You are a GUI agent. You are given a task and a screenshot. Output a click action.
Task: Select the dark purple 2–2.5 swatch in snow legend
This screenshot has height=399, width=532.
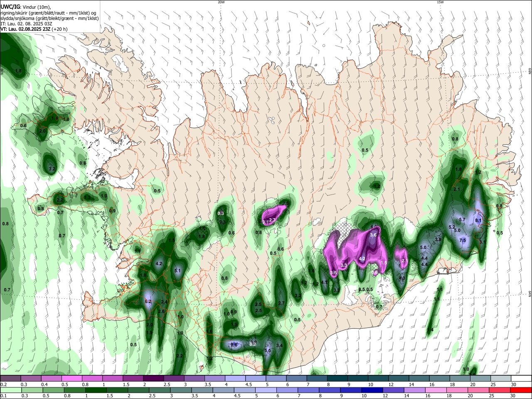[153, 379]
